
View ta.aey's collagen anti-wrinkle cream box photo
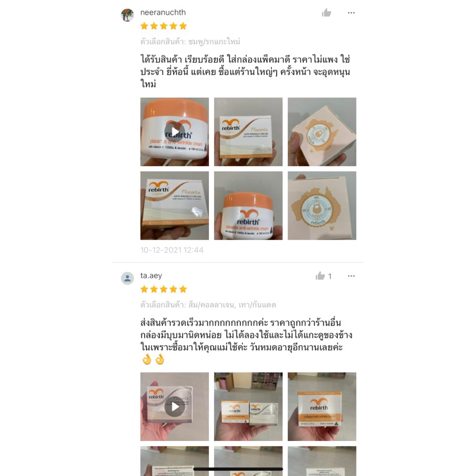(322, 406)
